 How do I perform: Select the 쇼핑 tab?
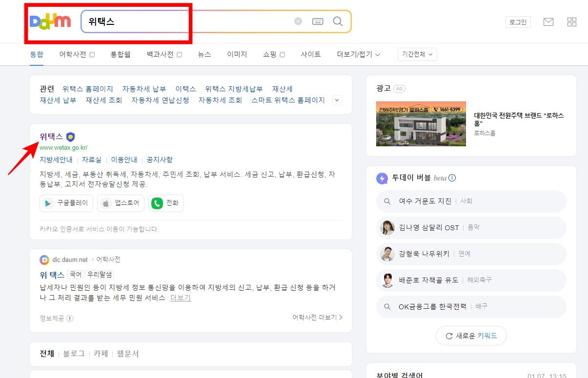pyautogui.click(x=270, y=55)
